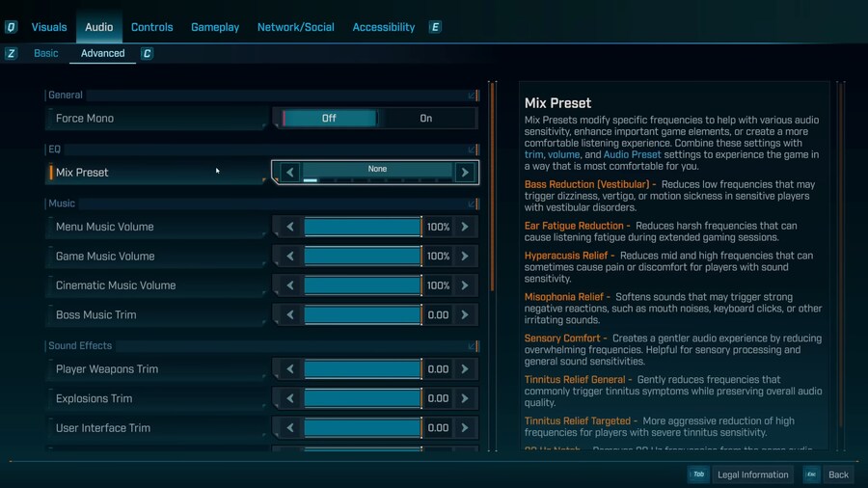
Task: Switch to the Basic audio sub-tab
Action: pos(46,54)
